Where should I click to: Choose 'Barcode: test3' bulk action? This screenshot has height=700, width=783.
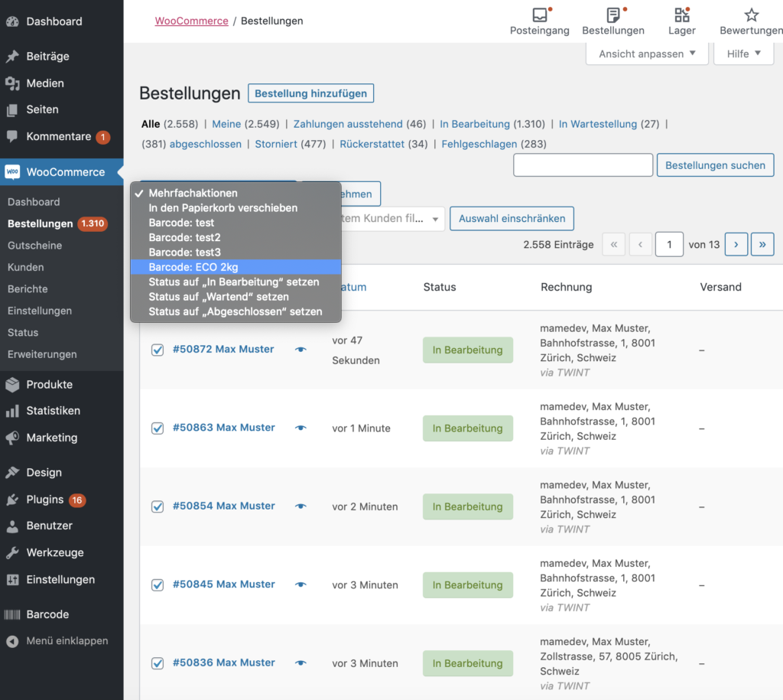tap(236, 252)
